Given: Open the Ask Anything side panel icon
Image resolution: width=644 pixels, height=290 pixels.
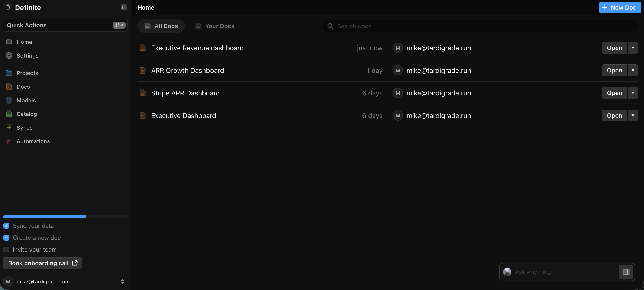Looking at the screenshot, I should tap(626, 272).
